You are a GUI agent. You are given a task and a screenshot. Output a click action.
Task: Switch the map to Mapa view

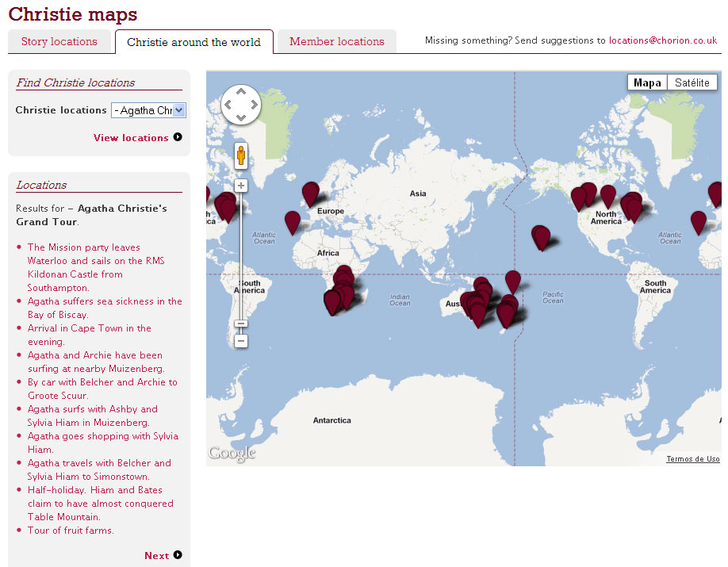coord(647,82)
